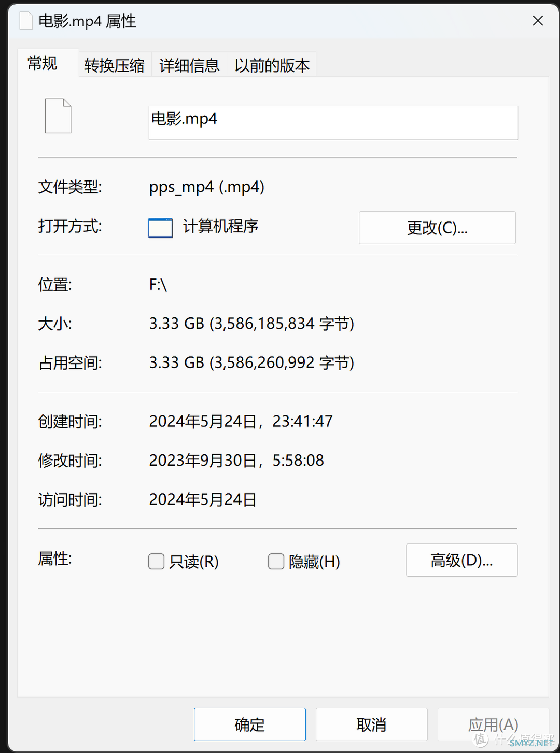Viewport: 560px width, 753px height.
Task: Click the 计算机程序 open-with text
Action: [221, 227]
